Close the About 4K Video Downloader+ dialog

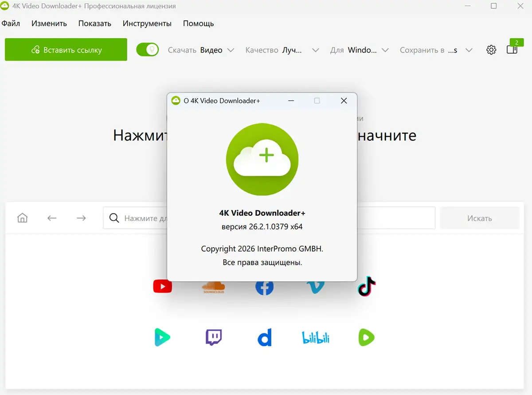(x=344, y=101)
